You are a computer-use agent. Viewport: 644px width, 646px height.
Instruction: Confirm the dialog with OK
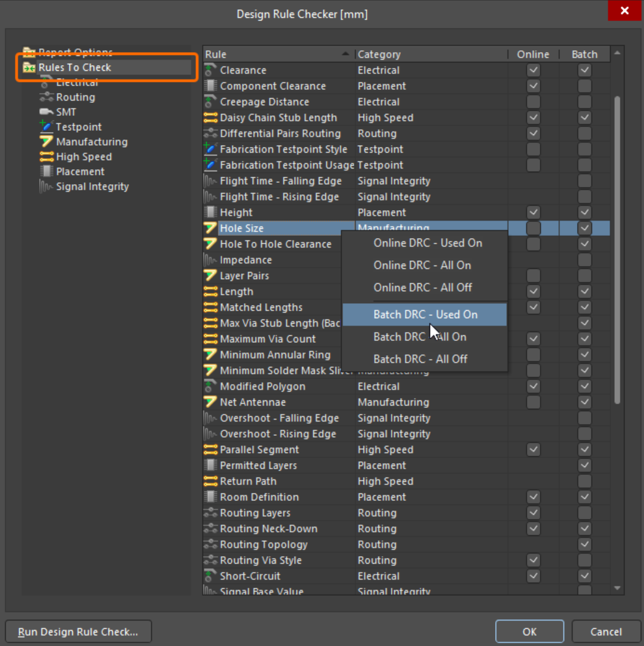tap(529, 632)
